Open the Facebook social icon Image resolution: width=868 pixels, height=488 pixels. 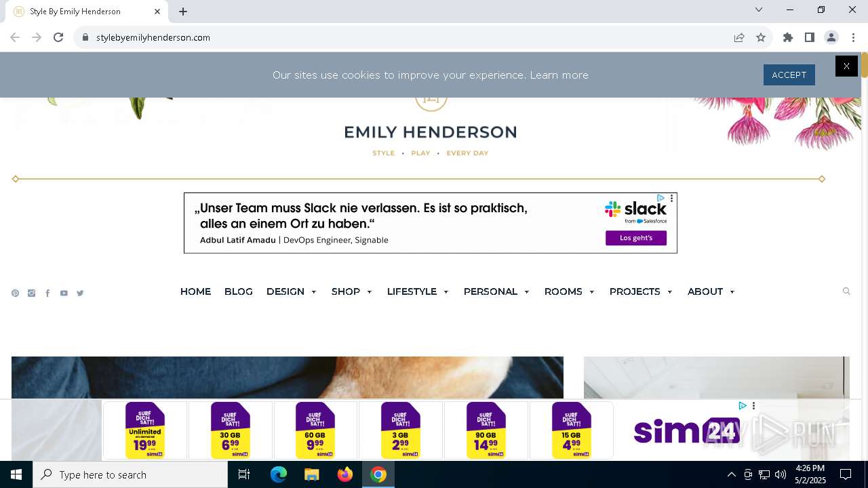(47, 293)
